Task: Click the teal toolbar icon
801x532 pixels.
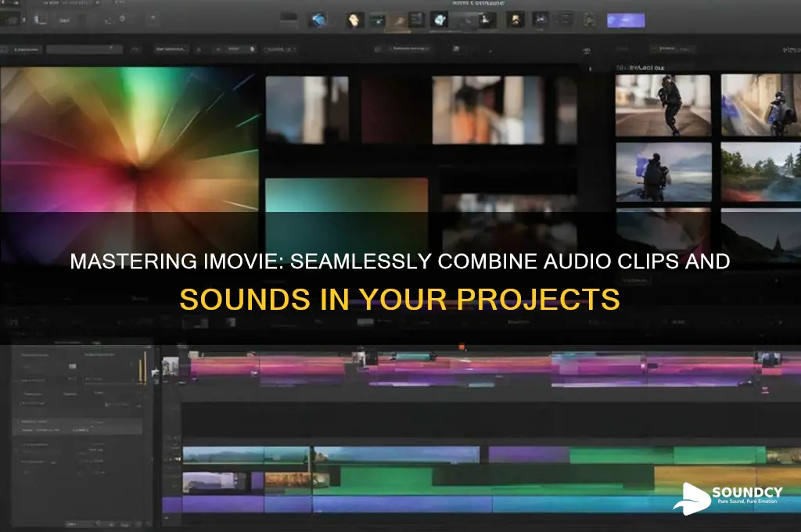Action: 378,20
